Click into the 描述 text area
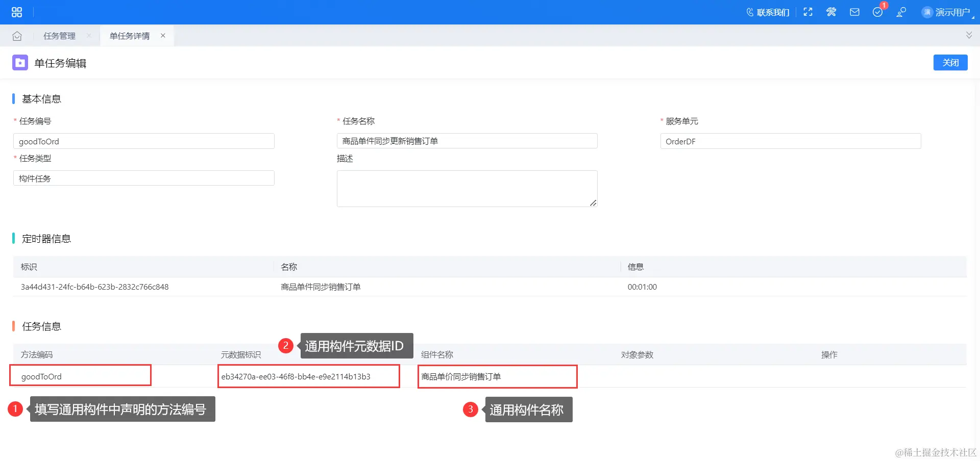This screenshot has width=980, height=461. 467,189
